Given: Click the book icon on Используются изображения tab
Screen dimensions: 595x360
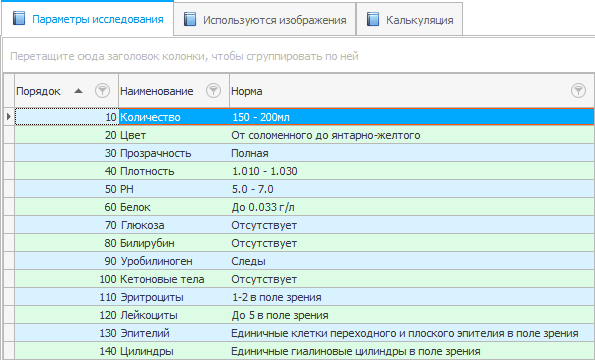Looking at the screenshot, I should [190, 19].
